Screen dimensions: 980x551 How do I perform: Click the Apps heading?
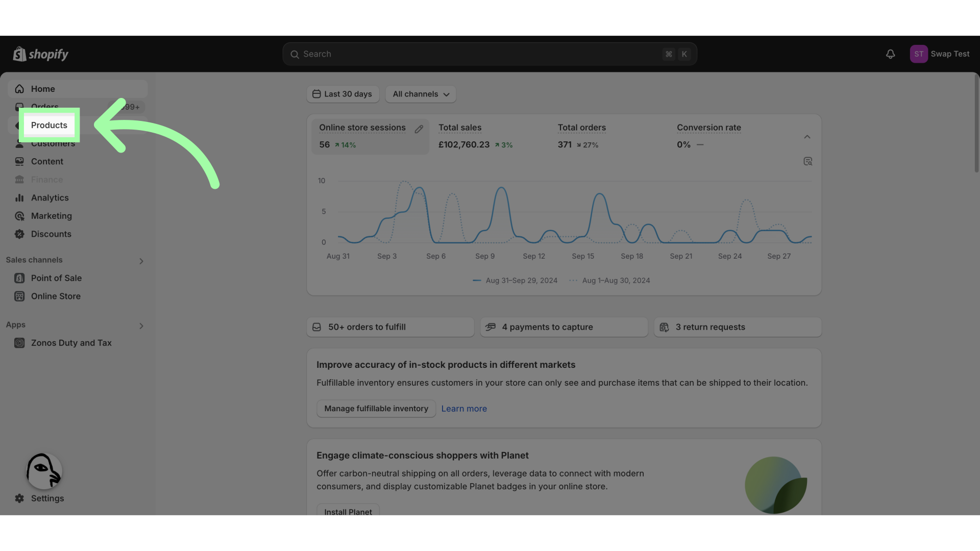click(x=16, y=325)
